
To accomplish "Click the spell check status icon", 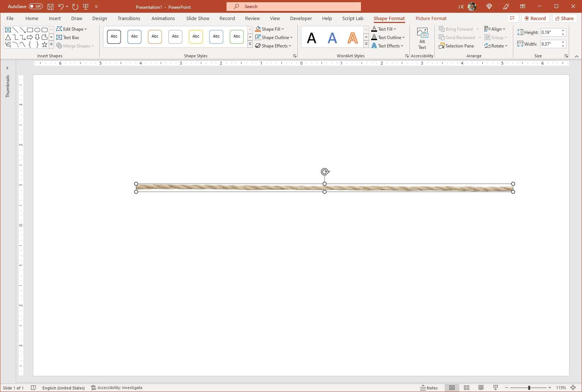I will pos(34,388).
